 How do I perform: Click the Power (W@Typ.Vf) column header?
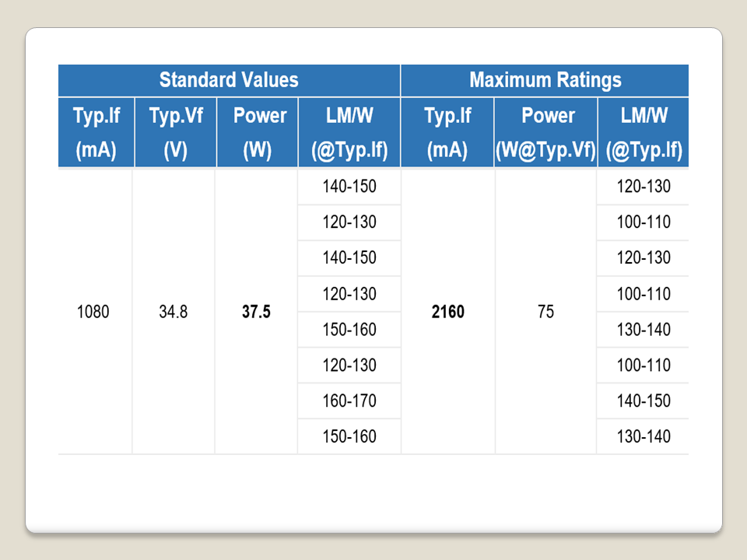click(545, 132)
